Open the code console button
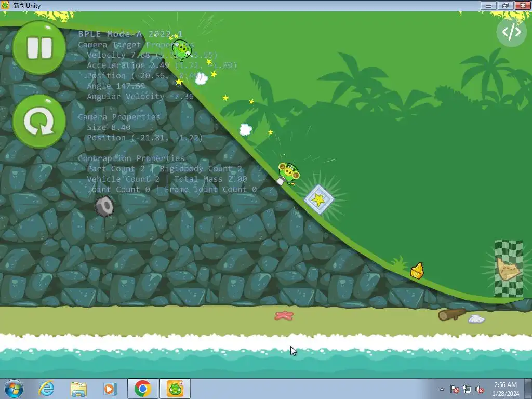This screenshot has width=532, height=399. 511,32
